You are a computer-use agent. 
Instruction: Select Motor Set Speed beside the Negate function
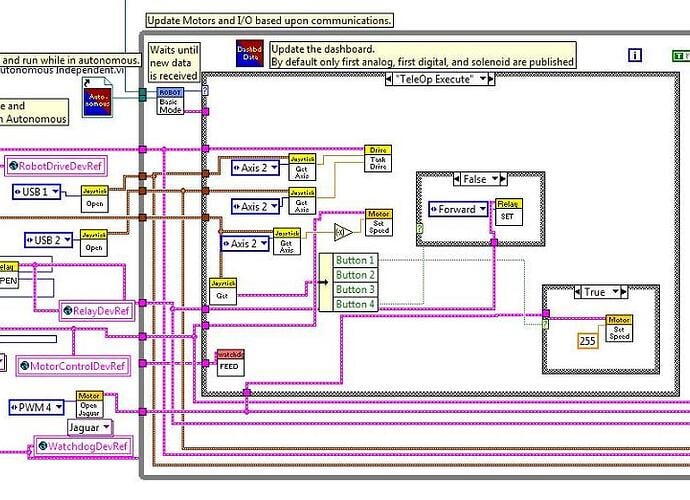tap(378, 223)
